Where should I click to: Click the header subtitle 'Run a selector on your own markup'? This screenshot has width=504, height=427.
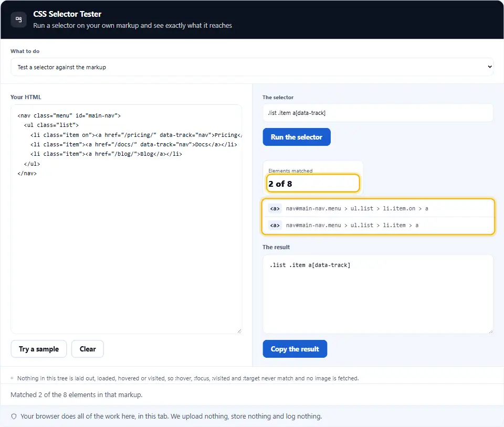click(132, 25)
